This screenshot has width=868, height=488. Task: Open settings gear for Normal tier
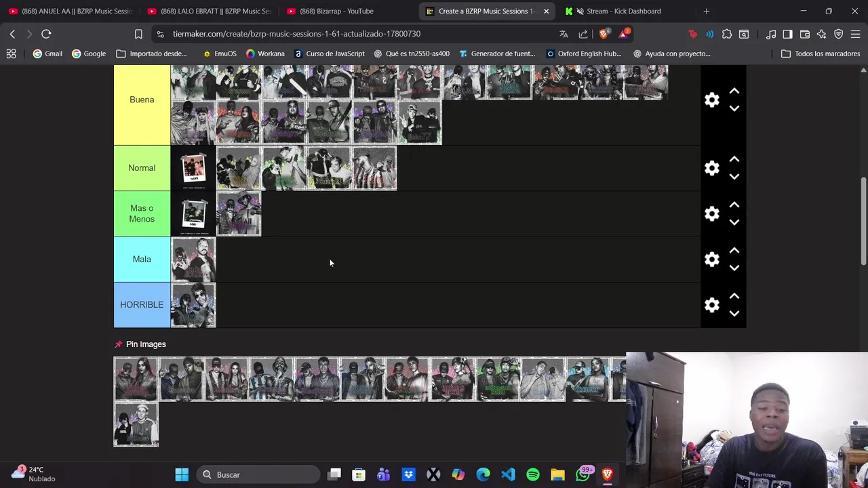pos(711,168)
